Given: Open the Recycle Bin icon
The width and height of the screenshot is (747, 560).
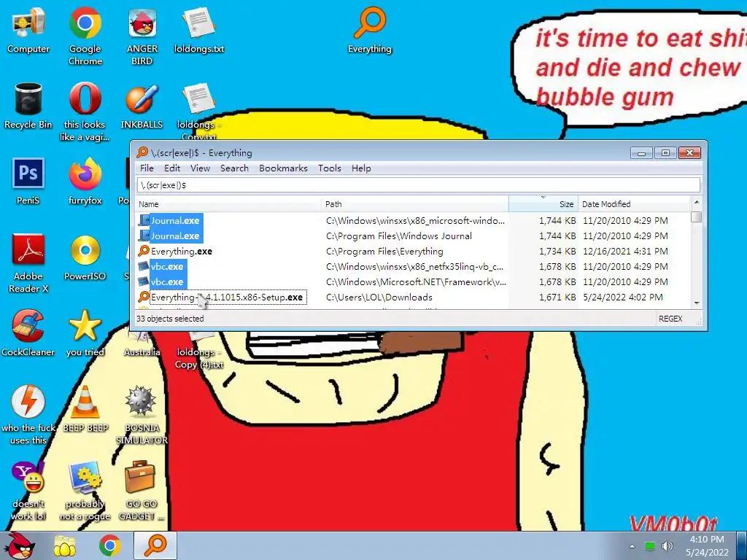Looking at the screenshot, I should point(28,106).
